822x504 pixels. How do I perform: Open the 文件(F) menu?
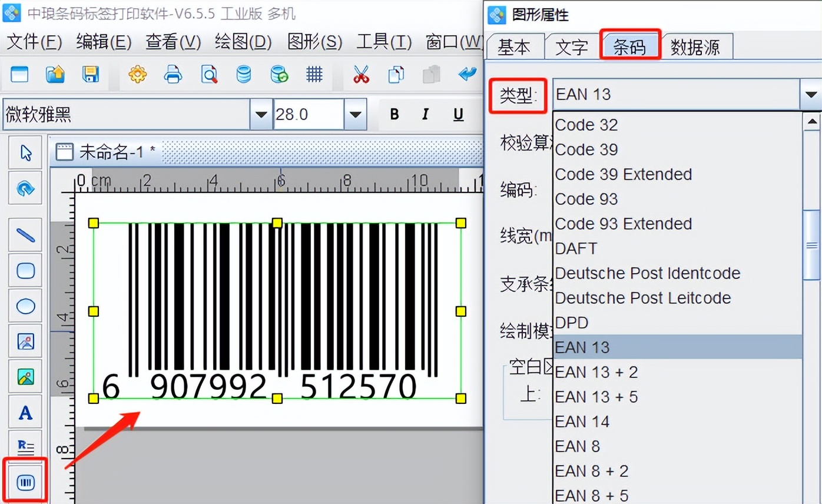tap(34, 42)
